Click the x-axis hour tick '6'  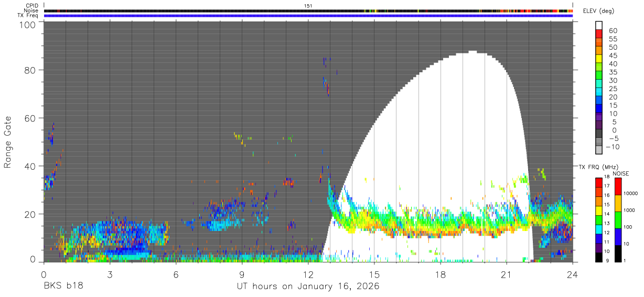[x=176, y=274]
